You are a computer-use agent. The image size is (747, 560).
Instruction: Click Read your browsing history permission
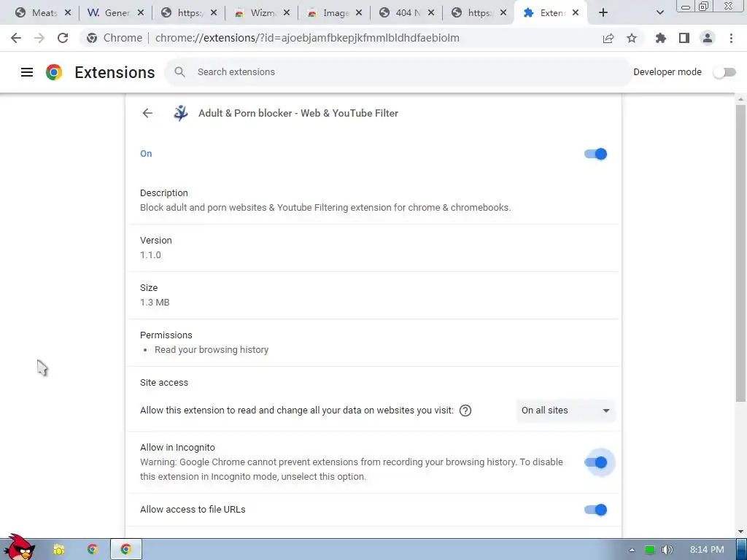pyautogui.click(x=212, y=350)
